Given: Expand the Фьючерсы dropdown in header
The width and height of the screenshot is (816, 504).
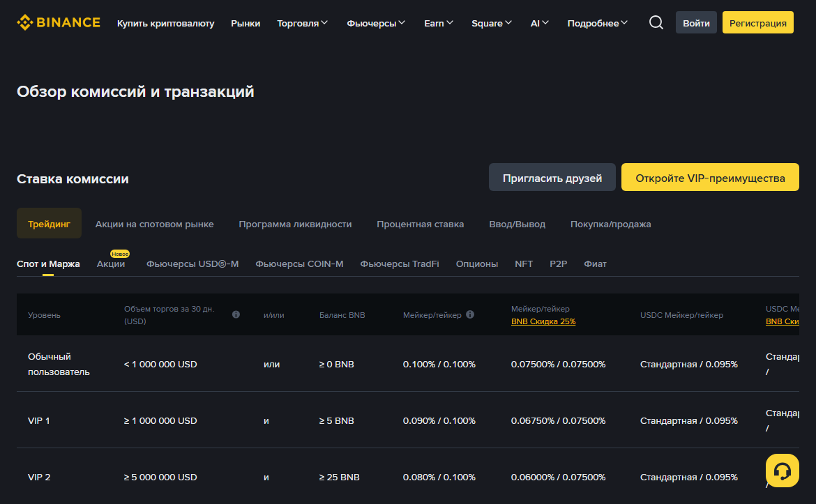Looking at the screenshot, I should (376, 23).
